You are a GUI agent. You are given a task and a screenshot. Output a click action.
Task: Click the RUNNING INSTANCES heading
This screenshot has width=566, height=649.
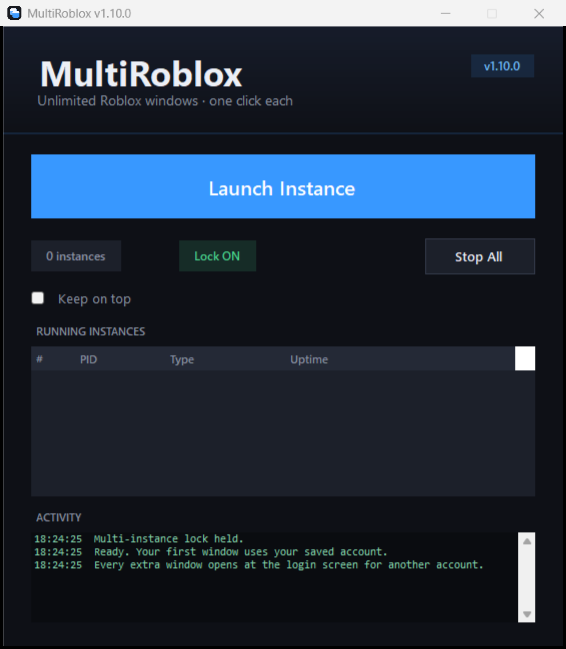(91, 332)
